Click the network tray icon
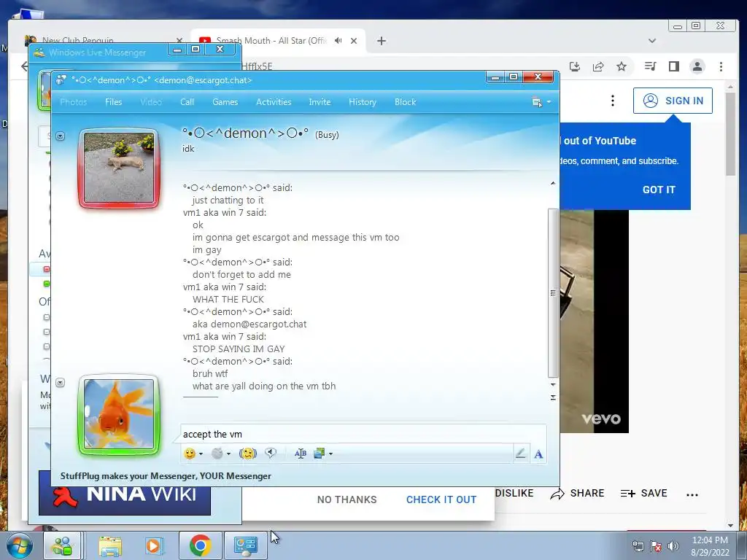747x560 pixels. [x=638, y=546]
